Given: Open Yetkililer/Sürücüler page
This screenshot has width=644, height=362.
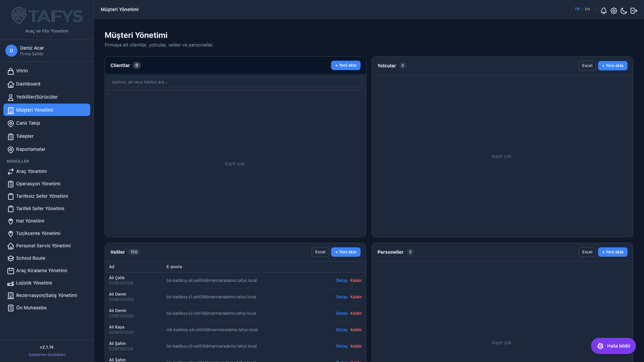Looking at the screenshot, I should (x=47, y=97).
